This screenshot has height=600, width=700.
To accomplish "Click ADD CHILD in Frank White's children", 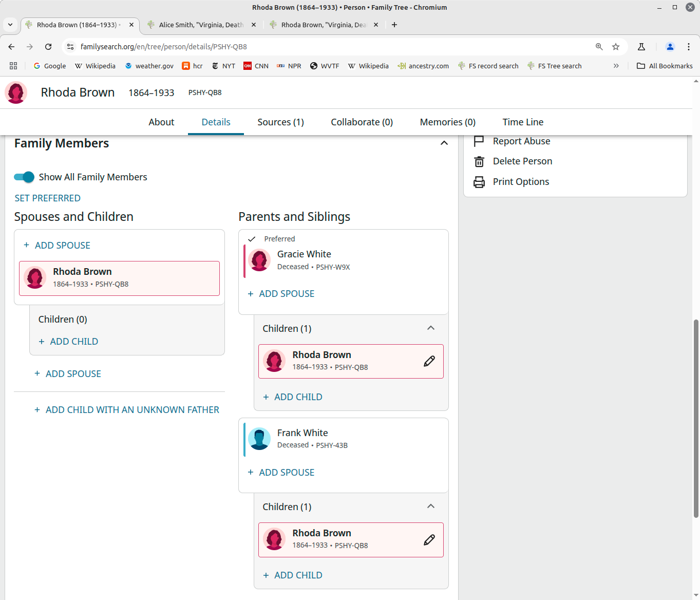I will (293, 575).
